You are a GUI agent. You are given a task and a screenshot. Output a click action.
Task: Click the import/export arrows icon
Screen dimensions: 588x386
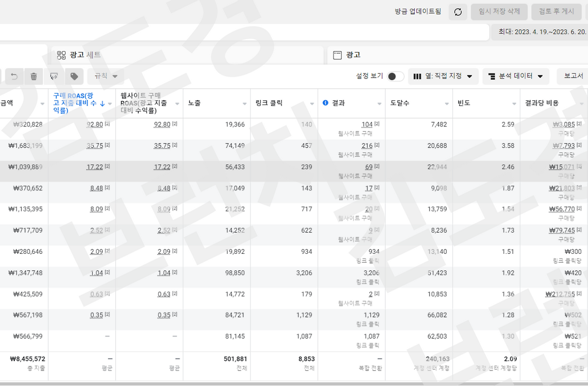54,76
